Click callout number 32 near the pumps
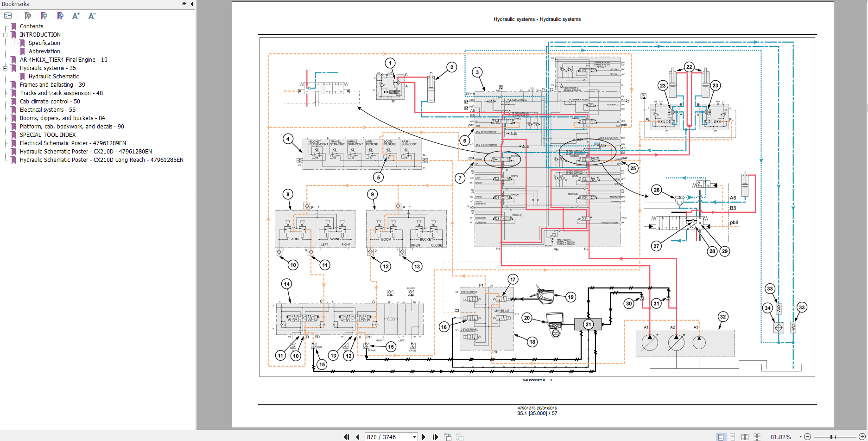The height and width of the screenshot is (441, 868). [723, 317]
